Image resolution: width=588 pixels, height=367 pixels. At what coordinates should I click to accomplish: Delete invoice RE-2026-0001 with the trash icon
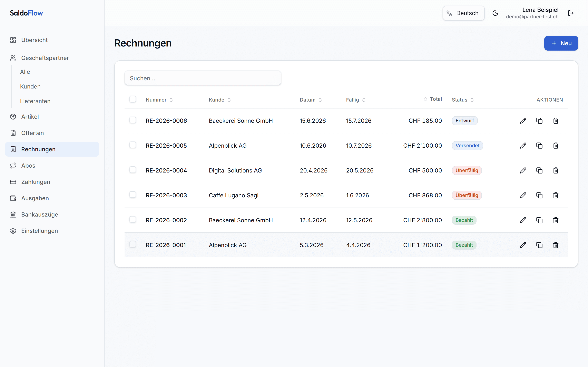tap(556, 245)
